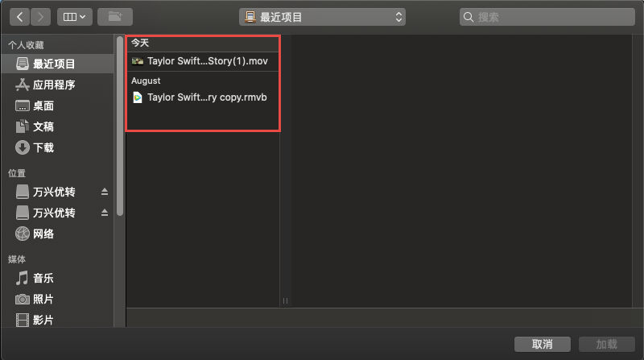Select Taylor Swift...Story(1).mov file
The height and width of the screenshot is (360, 644).
point(203,61)
